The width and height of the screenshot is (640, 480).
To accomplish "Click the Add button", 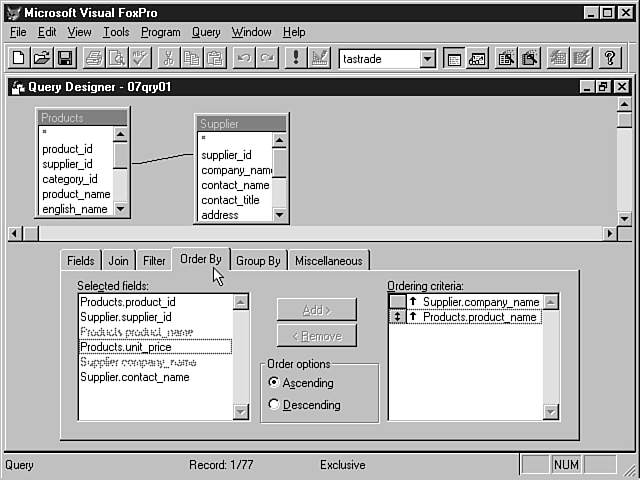I will point(316,310).
